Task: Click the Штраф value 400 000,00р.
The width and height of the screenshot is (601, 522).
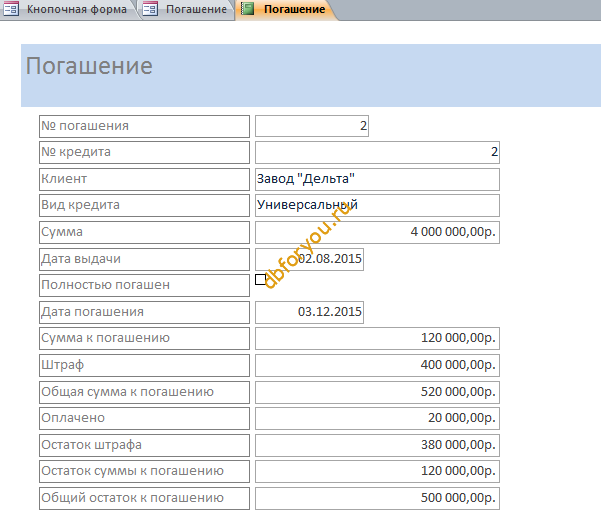Action: point(377,365)
